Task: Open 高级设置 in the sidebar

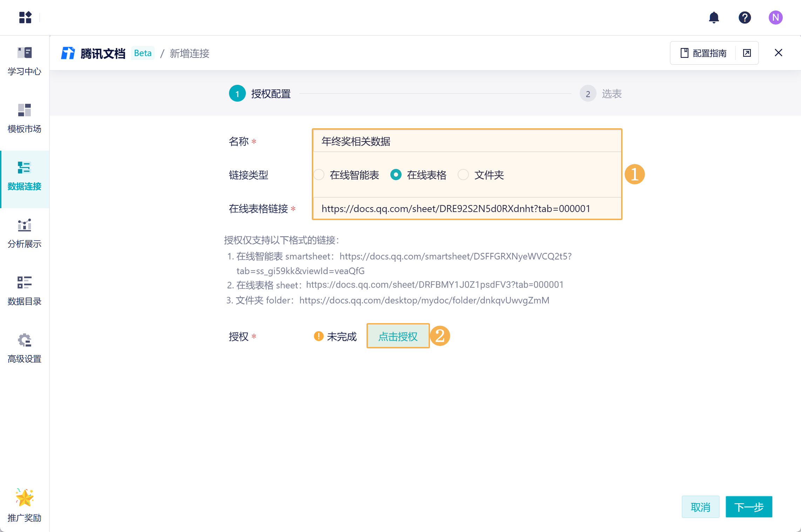Action: [25, 348]
